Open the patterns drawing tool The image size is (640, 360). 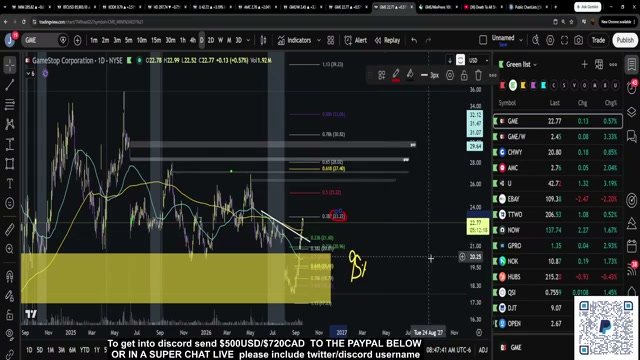[x=10, y=124]
